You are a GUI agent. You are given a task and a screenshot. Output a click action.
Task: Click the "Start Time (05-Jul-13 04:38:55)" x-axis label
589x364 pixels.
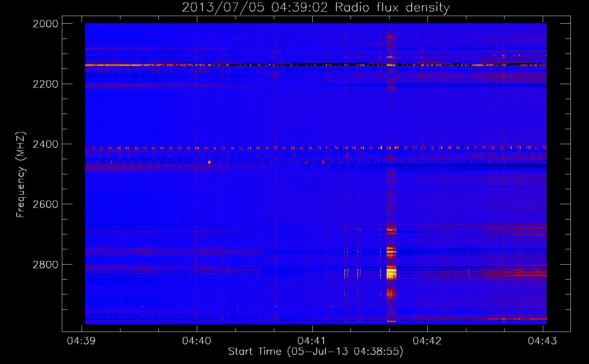pos(316,352)
